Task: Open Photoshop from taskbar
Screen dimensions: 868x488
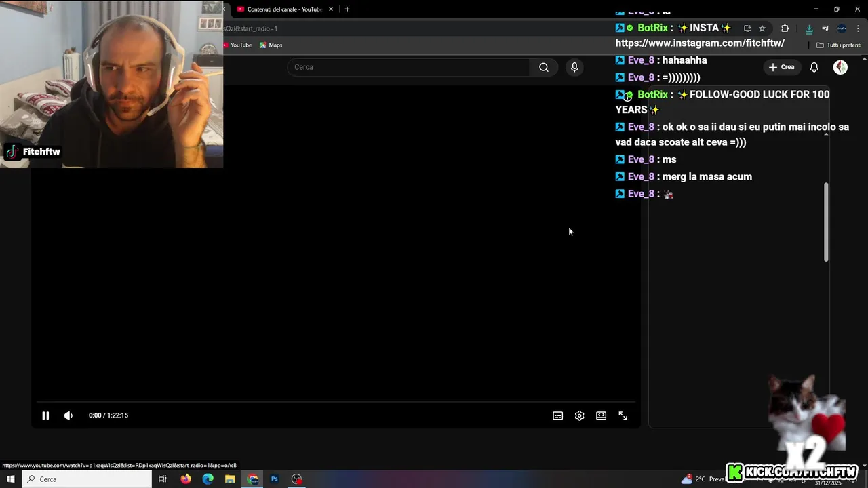Action: tap(275, 479)
